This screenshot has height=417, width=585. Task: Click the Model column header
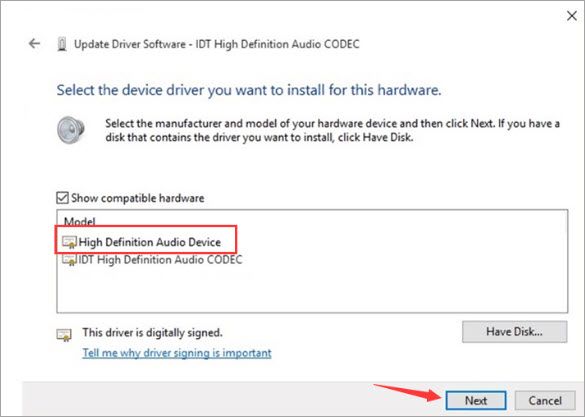pos(79,222)
